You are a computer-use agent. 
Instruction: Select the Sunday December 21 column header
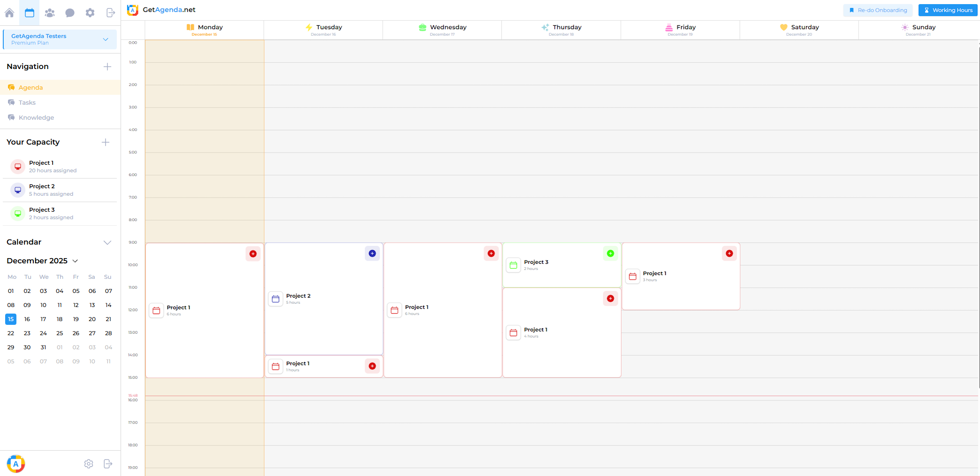tap(919, 30)
